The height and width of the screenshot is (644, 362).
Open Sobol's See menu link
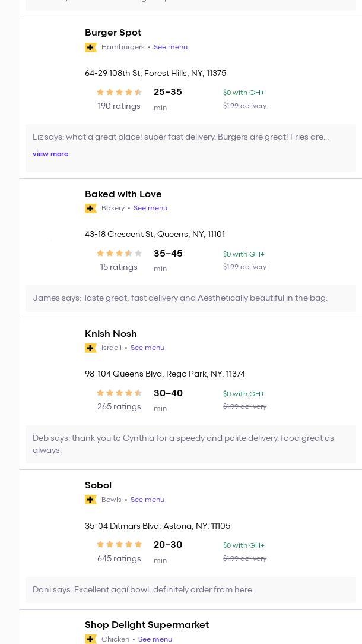click(x=147, y=500)
